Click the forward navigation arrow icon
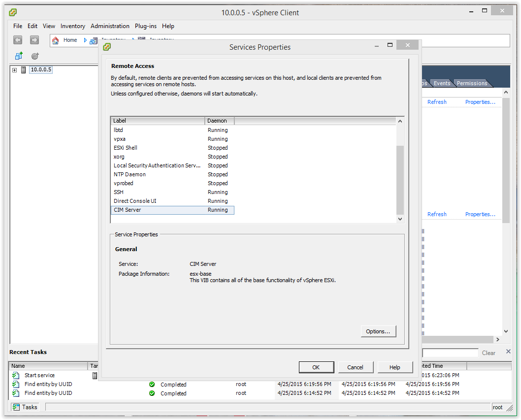The image size is (521, 420). coord(34,40)
